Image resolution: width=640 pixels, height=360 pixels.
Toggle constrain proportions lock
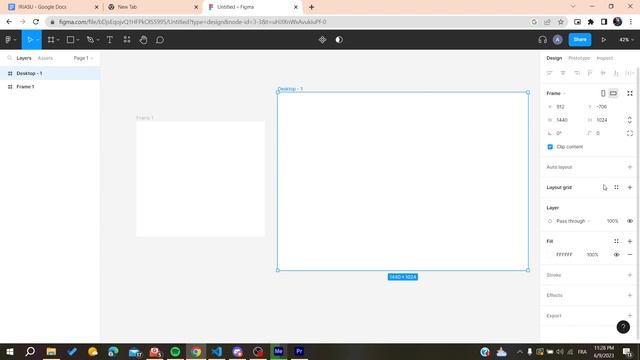pyautogui.click(x=630, y=120)
